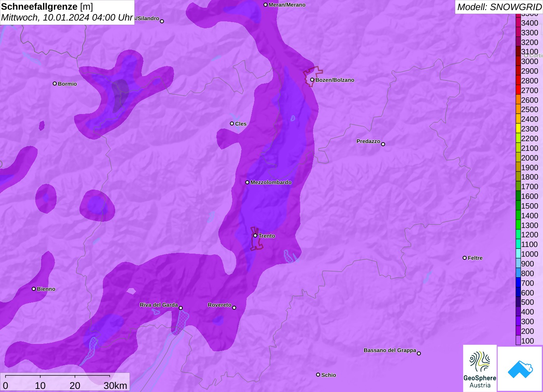Select the legend value '3000'

[530, 61]
